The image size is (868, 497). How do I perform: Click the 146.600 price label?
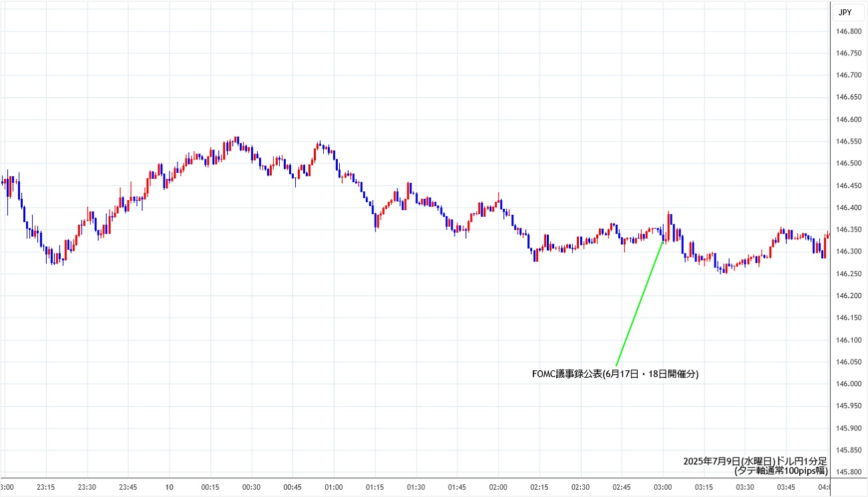848,119
